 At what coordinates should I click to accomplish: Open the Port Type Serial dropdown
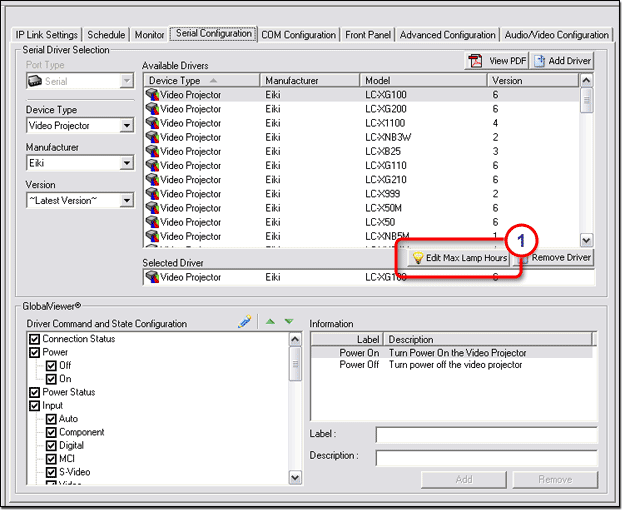pos(127,82)
